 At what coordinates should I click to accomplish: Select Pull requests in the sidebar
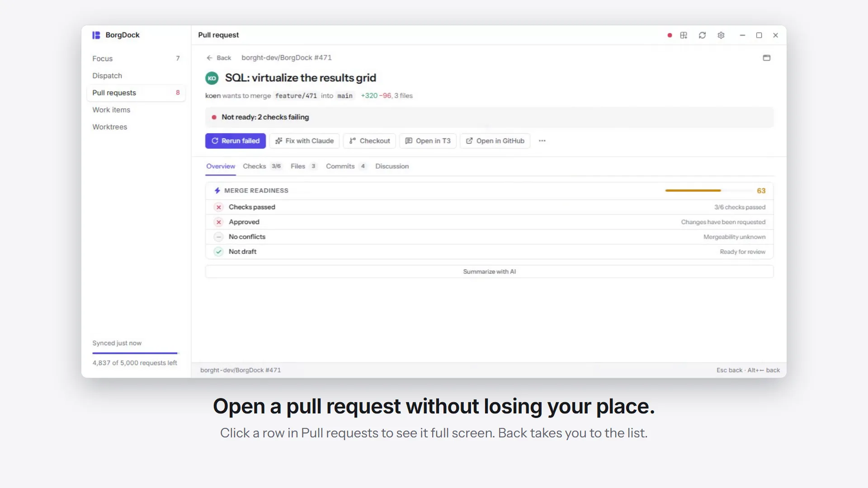(136, 93)
